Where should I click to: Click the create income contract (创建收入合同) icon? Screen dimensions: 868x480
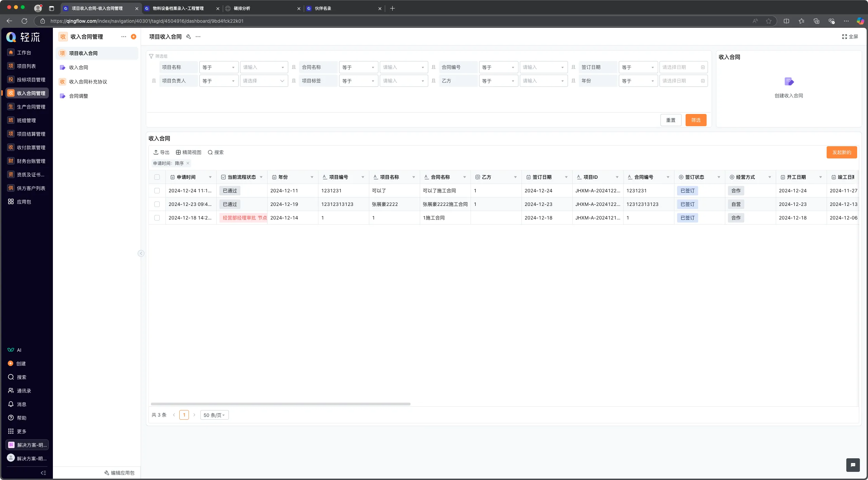(x=789, y=81)
